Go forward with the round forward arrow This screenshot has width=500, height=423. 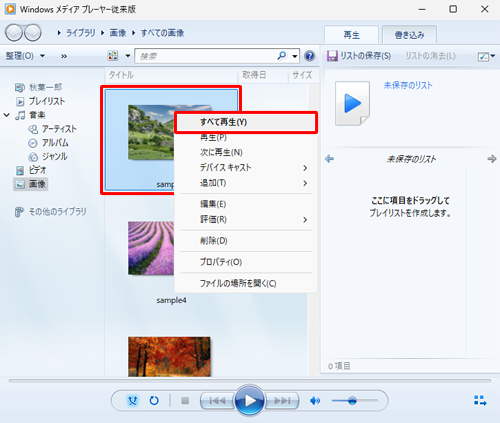pos(33,33)
